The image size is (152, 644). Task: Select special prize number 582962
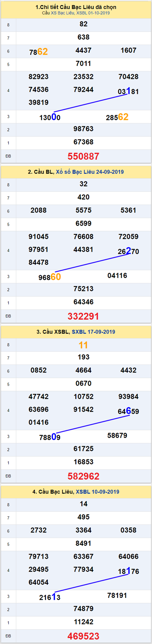[84, 476]
